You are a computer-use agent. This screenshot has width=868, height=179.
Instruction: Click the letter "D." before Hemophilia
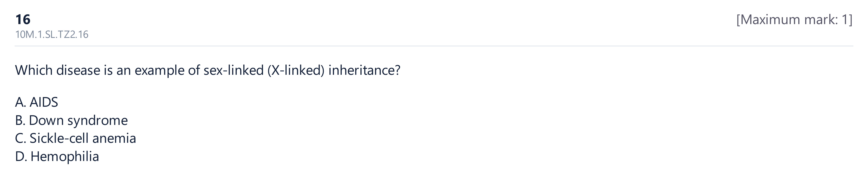21,156
